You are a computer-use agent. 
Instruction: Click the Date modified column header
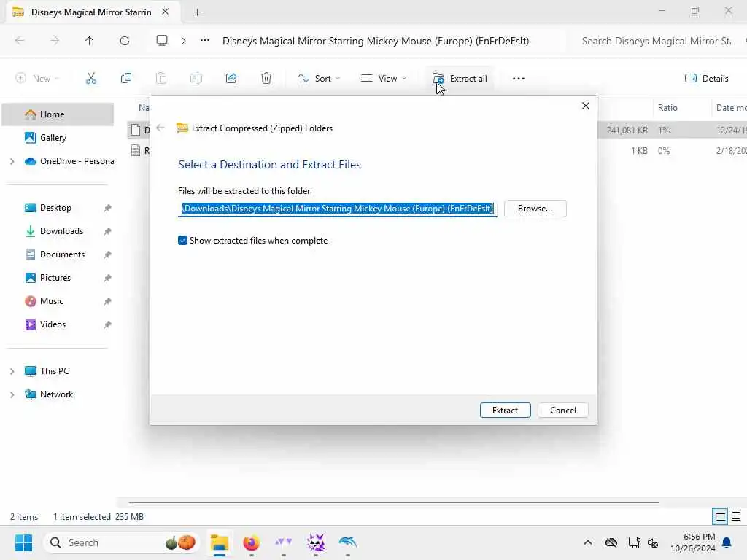point(731,108)
